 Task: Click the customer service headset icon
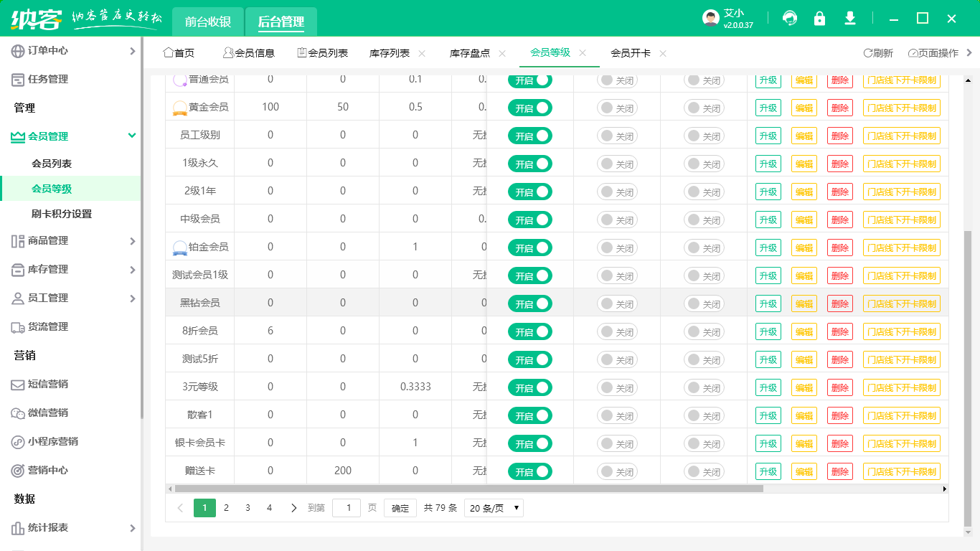[x=790, y=19]
